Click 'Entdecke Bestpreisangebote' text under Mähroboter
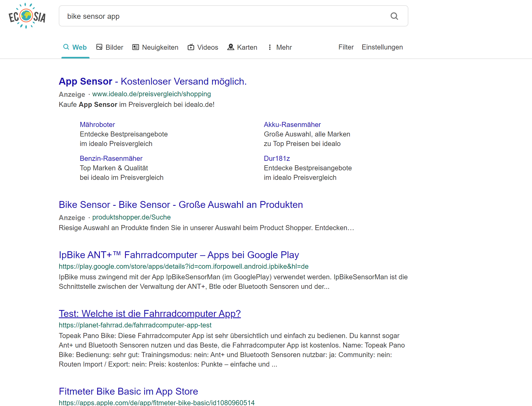 124,134
